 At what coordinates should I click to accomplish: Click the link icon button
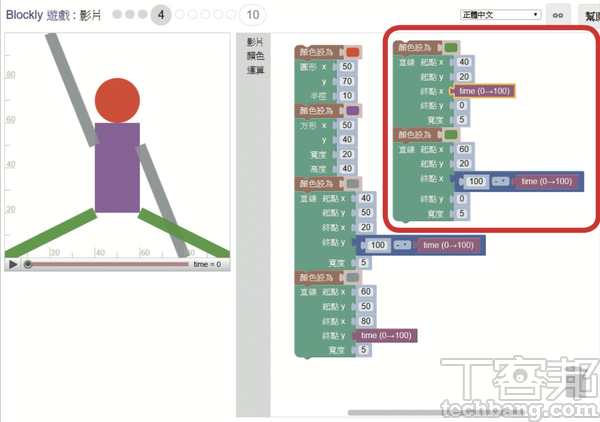coord(558,15)
